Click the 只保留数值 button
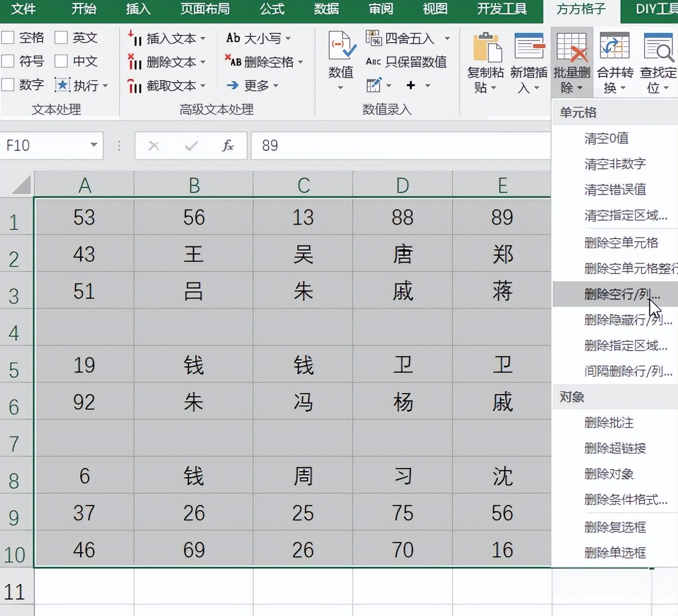 pyautogui.click(x=406, y=62)
